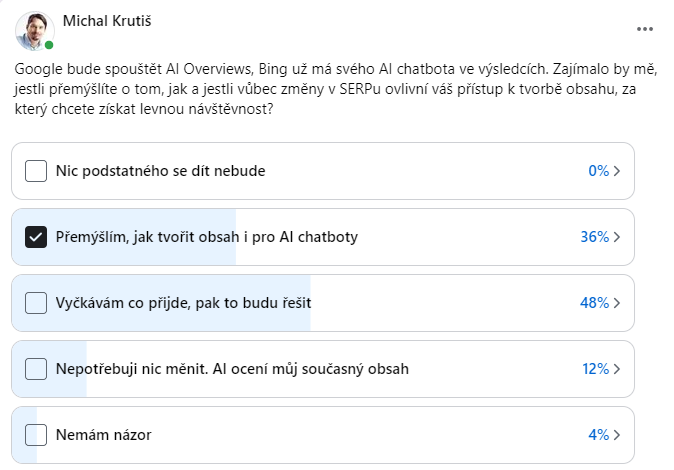Click the green online status dot

point(49,46)
